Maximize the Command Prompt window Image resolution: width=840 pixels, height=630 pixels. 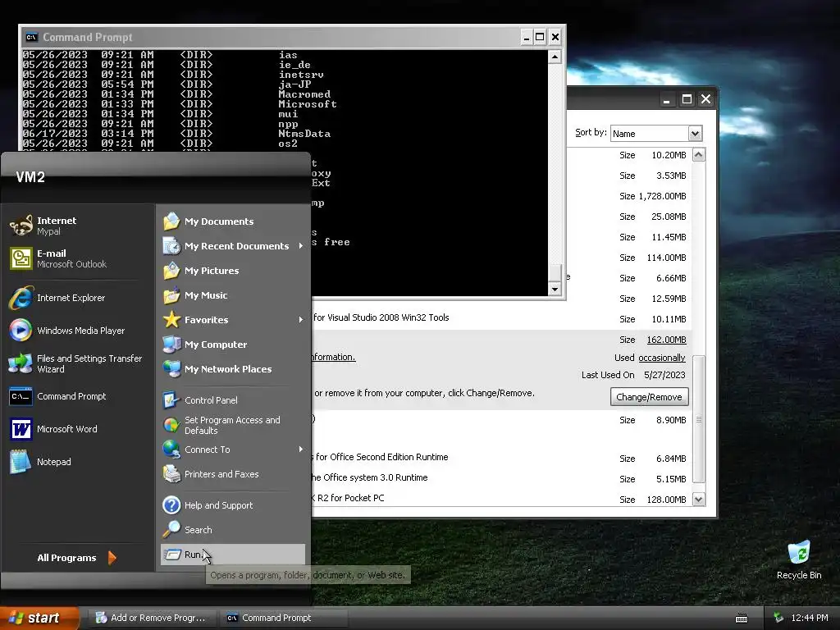click(540, 37)
